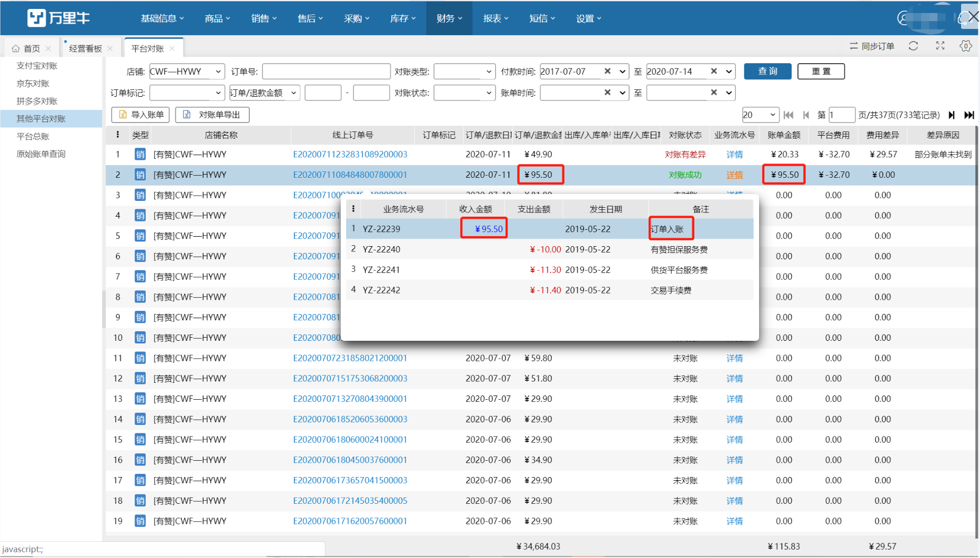Open order link E20200706171620057600001
The image size is (980, 558).
click(x=350, y=521)
